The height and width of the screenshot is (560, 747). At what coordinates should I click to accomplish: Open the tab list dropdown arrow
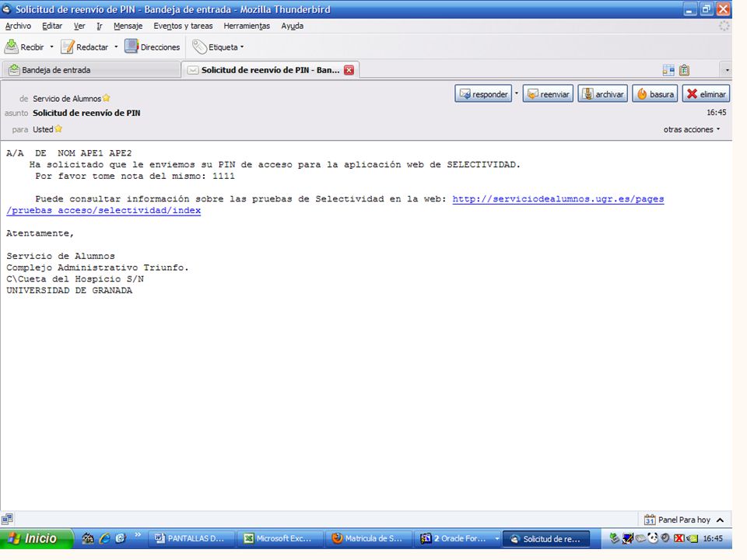pos(727,71)
